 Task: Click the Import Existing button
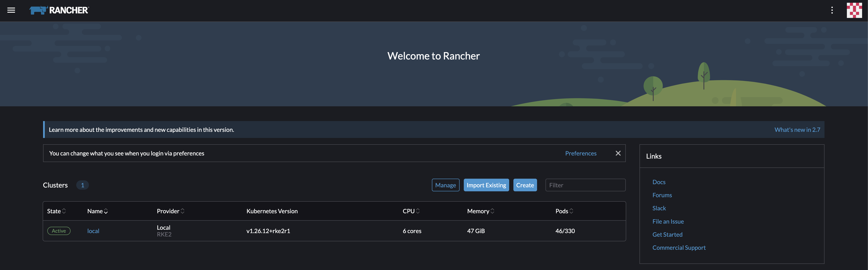tap(486, 185)
